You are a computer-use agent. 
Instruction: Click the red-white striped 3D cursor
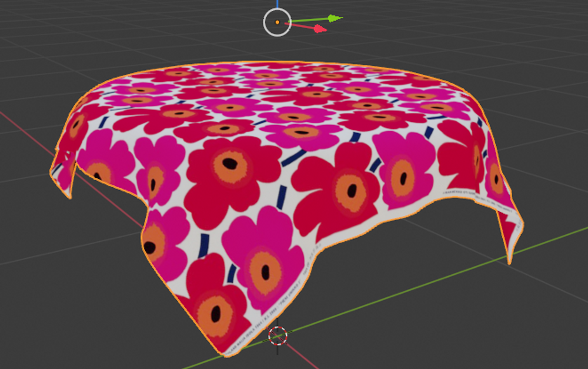coord(278,336)
